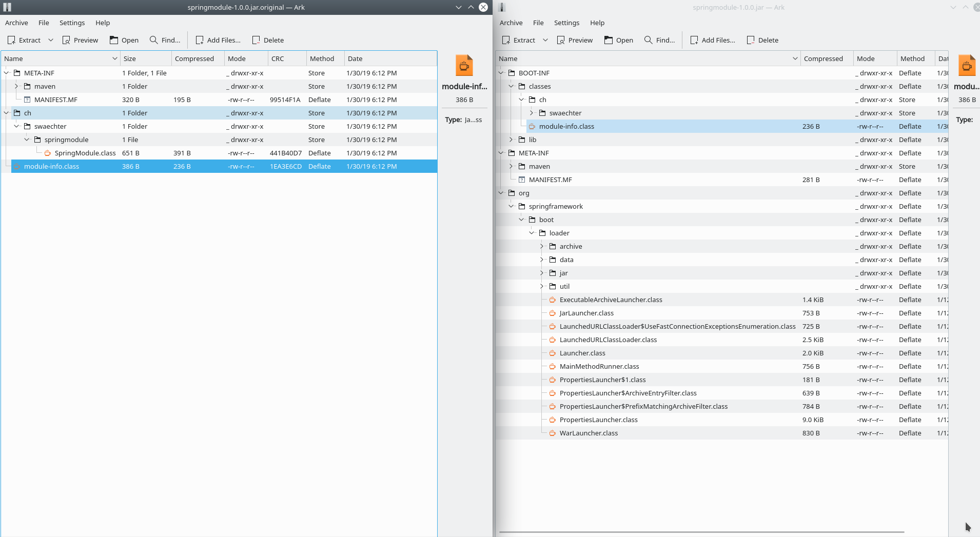
Task: Click the Find icon in the right window toolbar
Action: (x=648, y=40)
